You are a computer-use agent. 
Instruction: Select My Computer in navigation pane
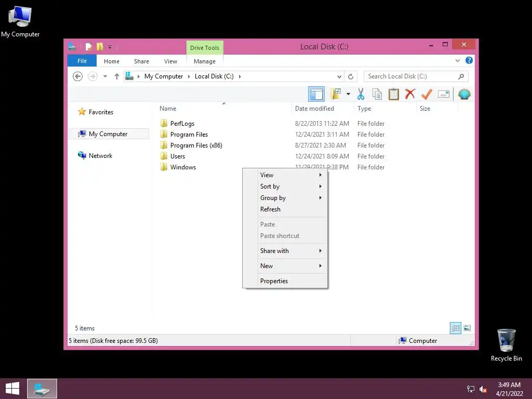click(108, 134)
